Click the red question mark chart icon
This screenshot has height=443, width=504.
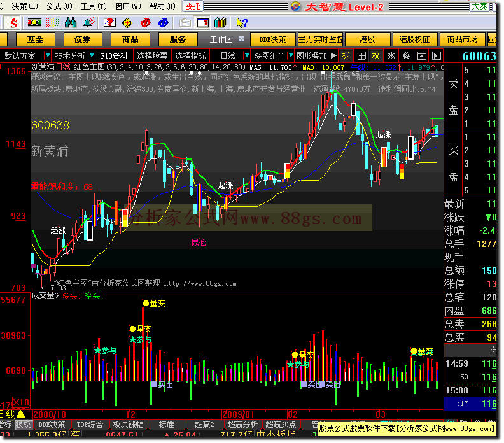[109, 22]
